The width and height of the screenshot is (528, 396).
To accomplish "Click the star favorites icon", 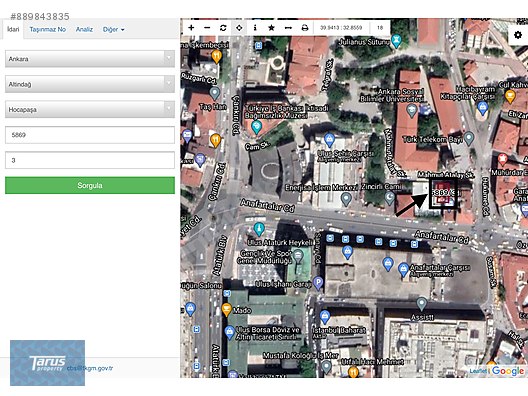I will pyautogui.click(x=271, y=28).
